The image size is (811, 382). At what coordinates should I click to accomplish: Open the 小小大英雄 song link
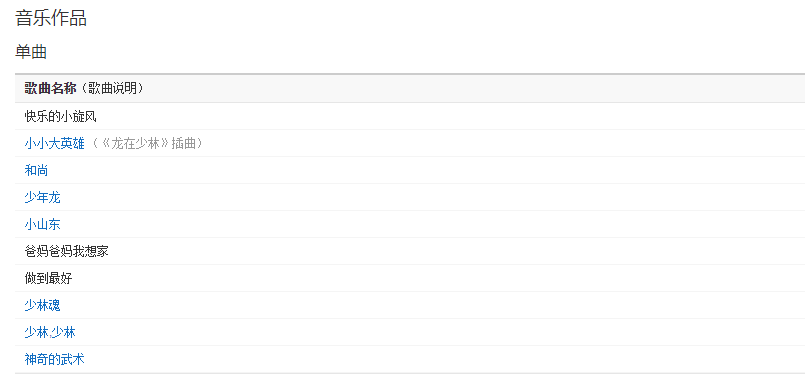point(54,144)
